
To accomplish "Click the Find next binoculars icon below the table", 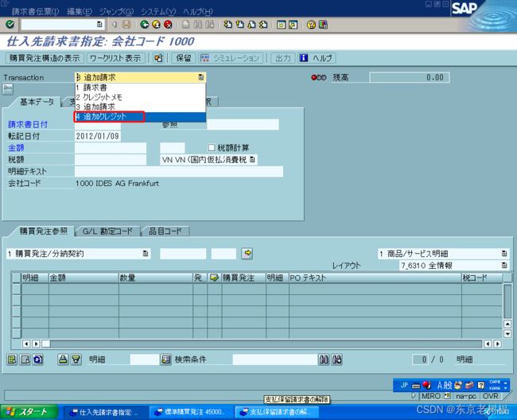I will (x=337, y=360).
